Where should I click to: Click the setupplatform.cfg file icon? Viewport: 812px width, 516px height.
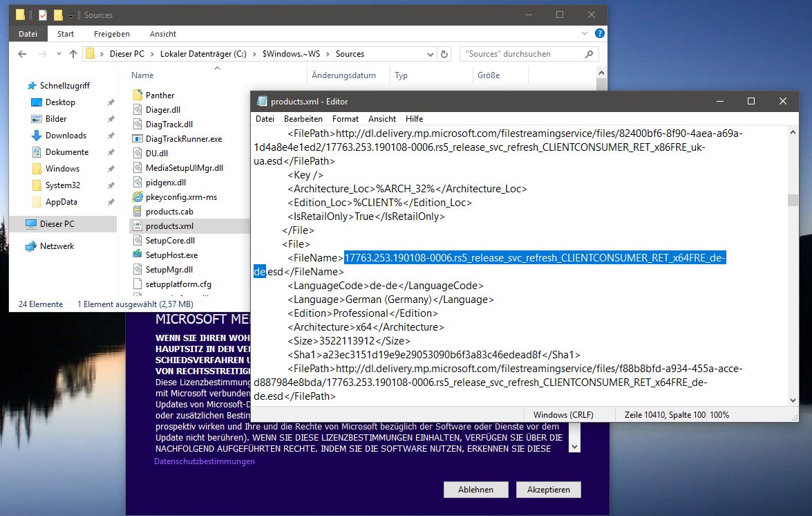[x=138, y=284]
